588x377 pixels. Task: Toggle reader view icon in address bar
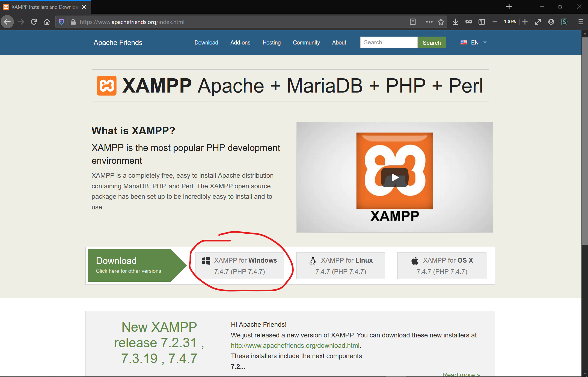(413, 22)
